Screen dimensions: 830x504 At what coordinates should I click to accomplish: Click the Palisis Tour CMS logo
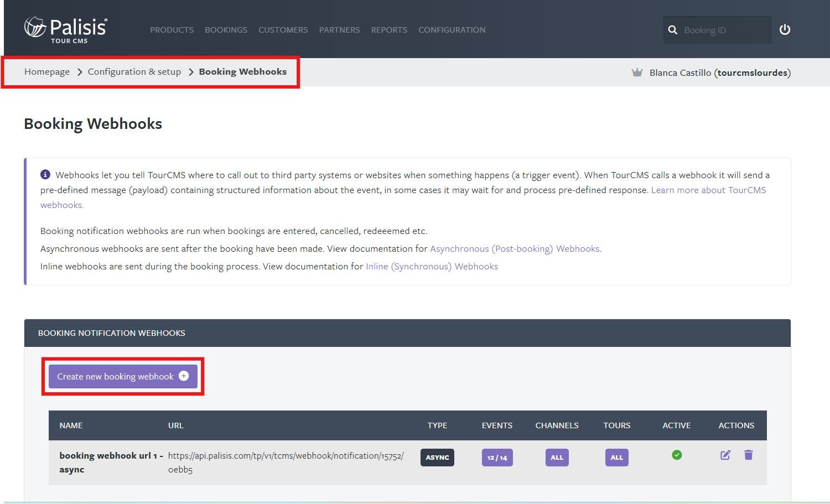tap(65, 30)
